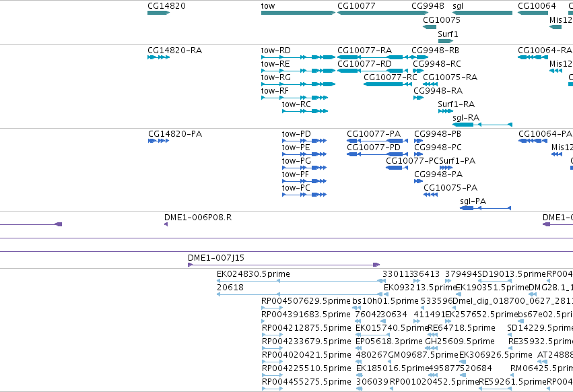
Task: Click protein CG10064-PA
Action: click(533, 141)
